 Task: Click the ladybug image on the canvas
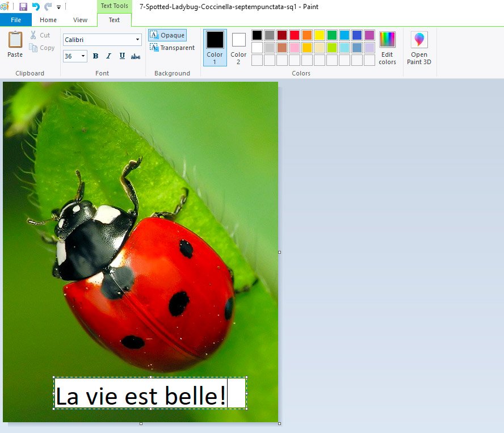(140, 252)
